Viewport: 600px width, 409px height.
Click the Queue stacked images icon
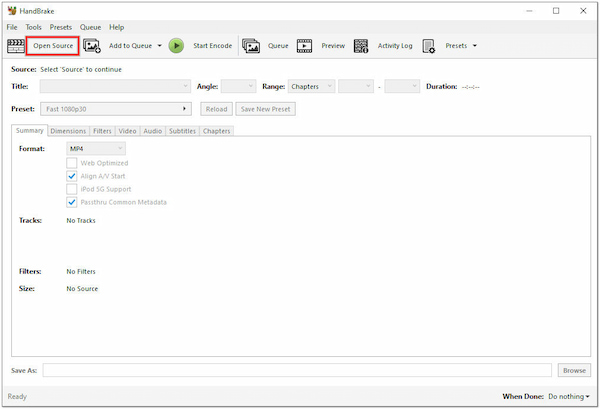coord(251,46)
